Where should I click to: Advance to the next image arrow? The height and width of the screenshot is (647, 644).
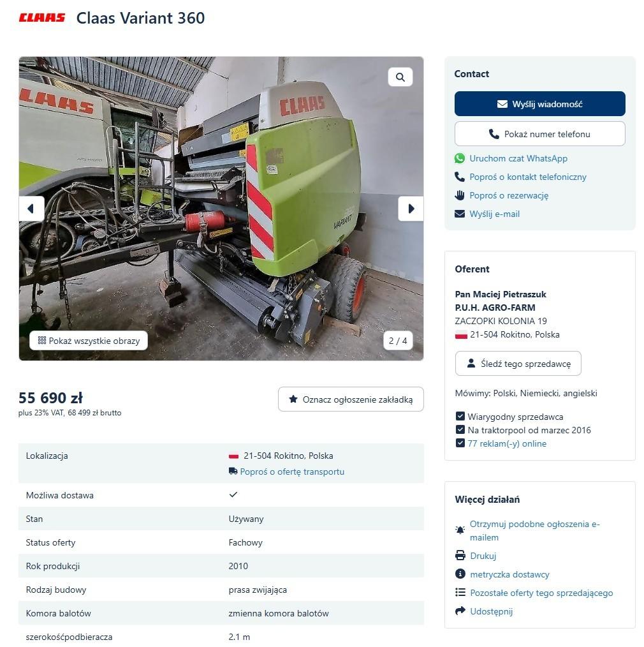[x=411, y=209]
